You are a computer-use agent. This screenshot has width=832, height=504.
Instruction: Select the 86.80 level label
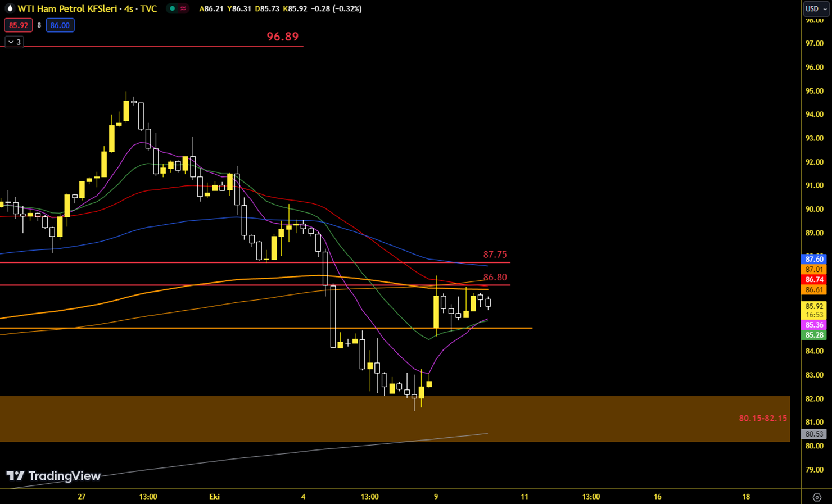pyautogui.click(x=495, y=277)
